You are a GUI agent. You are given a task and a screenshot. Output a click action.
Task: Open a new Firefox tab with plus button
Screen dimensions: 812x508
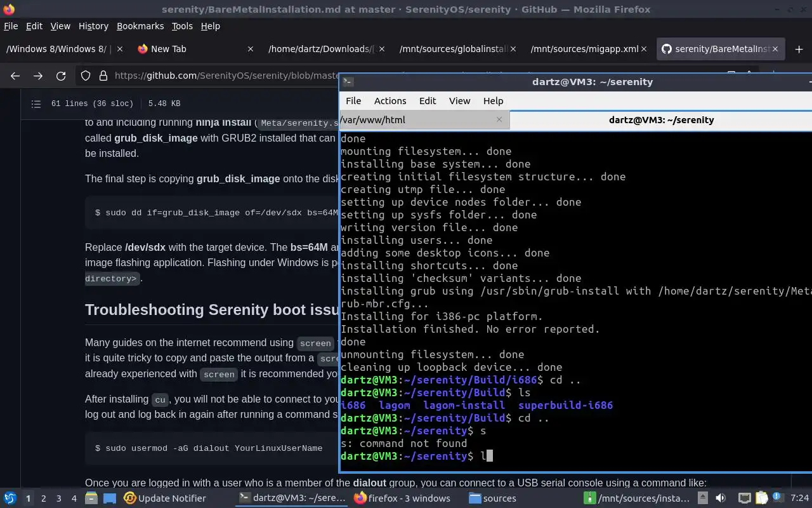coord(799,49)
